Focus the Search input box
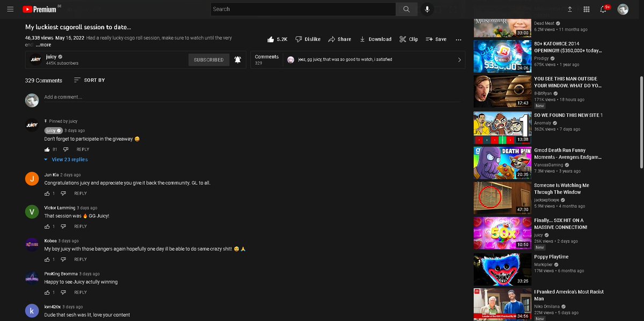 tap(303, 9)
